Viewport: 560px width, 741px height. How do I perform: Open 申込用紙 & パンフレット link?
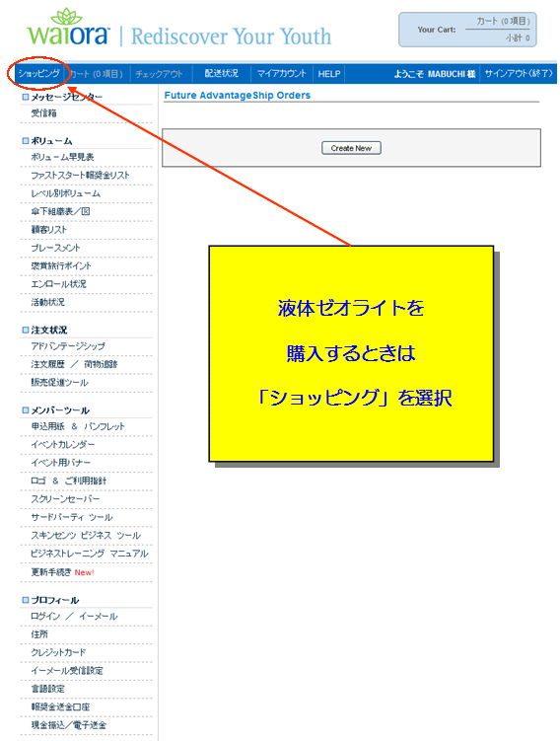(x=78, y=426)
